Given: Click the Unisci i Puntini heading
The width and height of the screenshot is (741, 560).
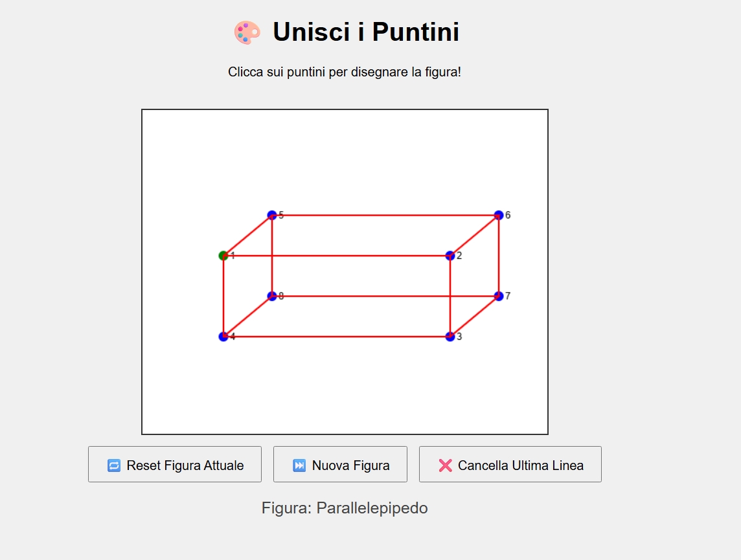Looking at the screenshot, I should point(365,32).
